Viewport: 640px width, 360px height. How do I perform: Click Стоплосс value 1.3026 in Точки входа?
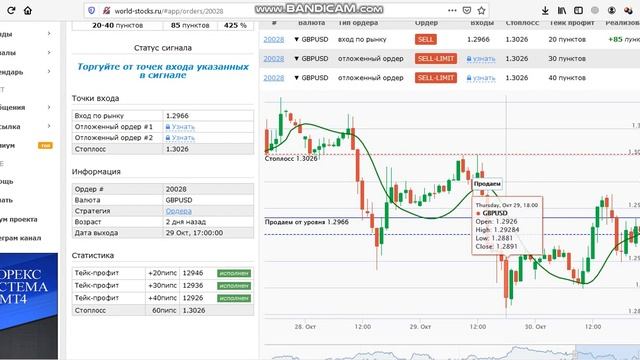(177, 149)
